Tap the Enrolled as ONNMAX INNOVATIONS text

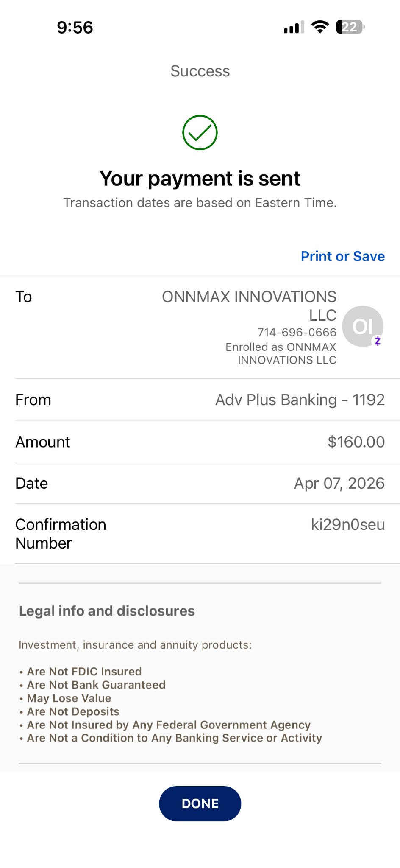[x=281, y=353]
